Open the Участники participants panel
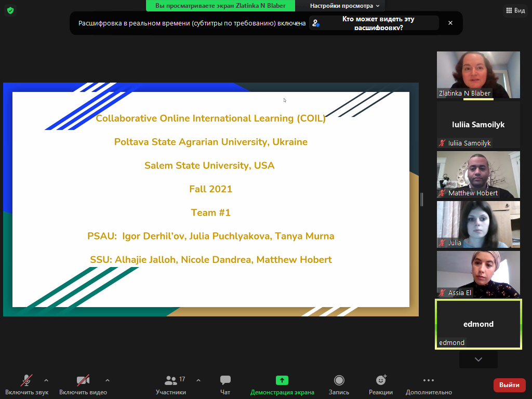The height and width of the screenshot is (399, 532). (170, 385)
